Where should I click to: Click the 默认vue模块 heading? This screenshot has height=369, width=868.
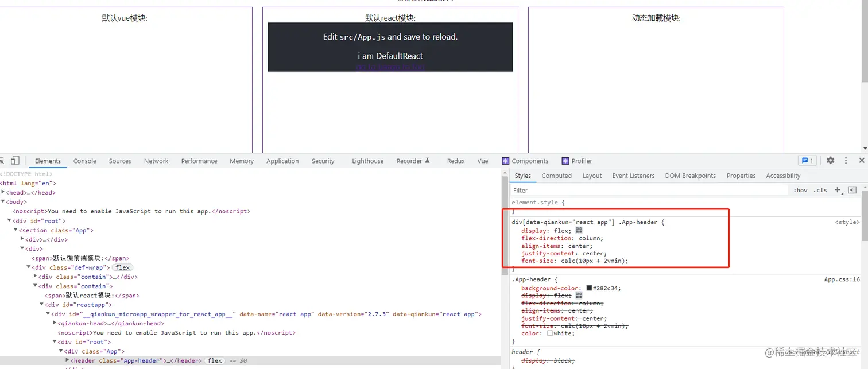125,18
